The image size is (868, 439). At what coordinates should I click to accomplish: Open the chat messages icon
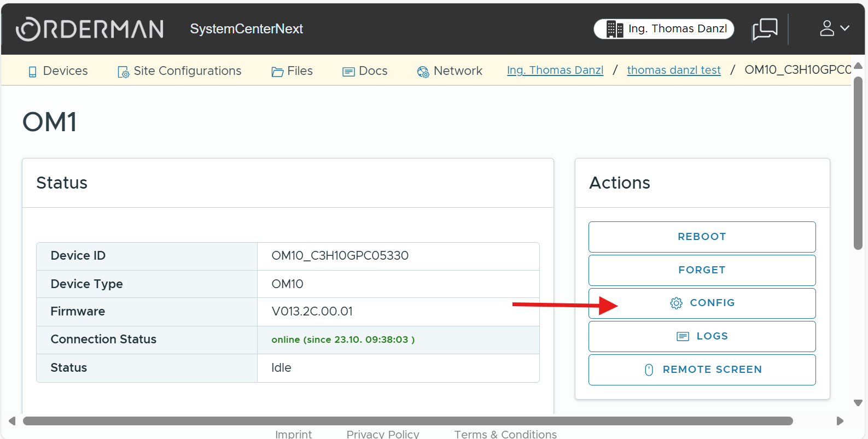[x=765, y=29]
